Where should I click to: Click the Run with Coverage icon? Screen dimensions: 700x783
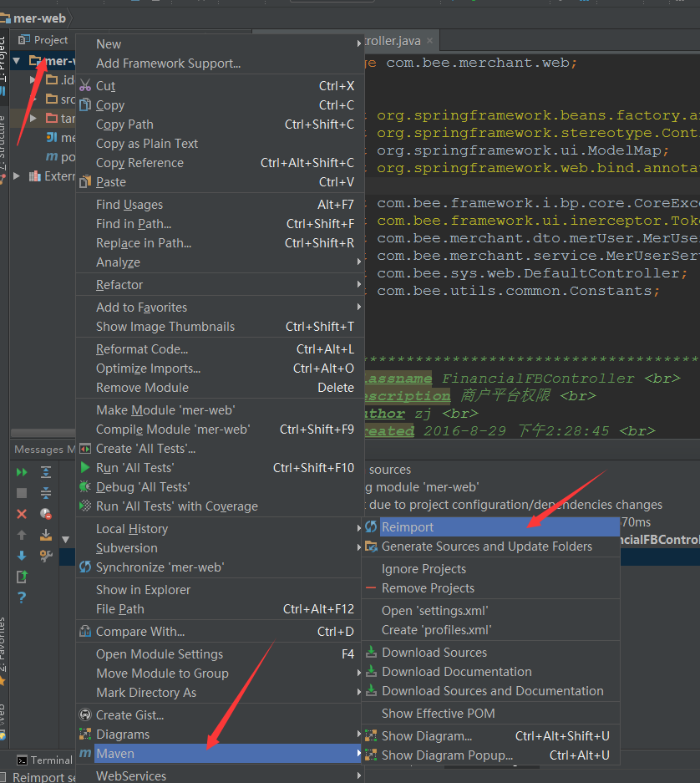pos(85,506)
